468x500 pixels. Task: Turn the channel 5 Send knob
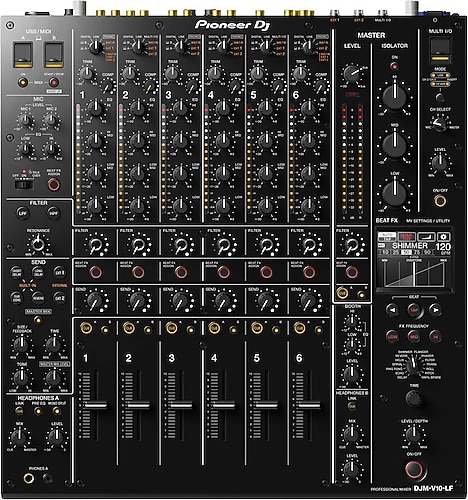266,301
